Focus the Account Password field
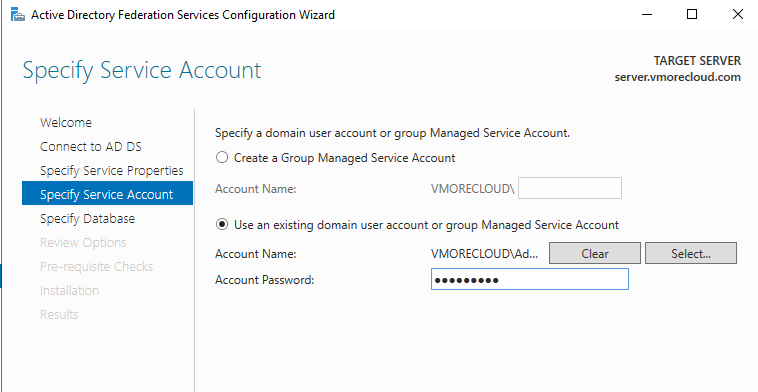Screen dimensions: 758x392 [x=530, y=279]
